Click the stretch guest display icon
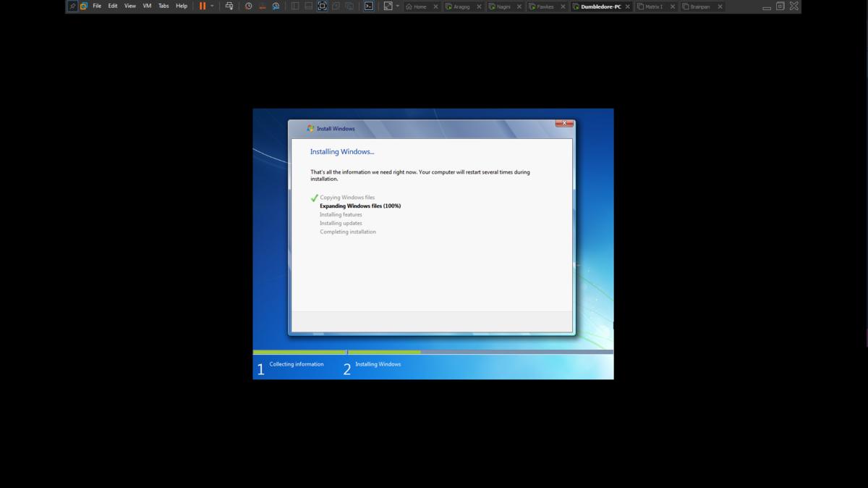The width and height of the screenshot is (868, 488). click(x=388, y=6)
